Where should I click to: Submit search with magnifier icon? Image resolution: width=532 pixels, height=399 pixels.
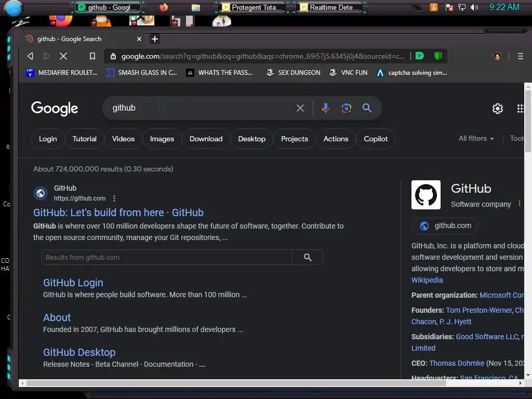point(367,108)
